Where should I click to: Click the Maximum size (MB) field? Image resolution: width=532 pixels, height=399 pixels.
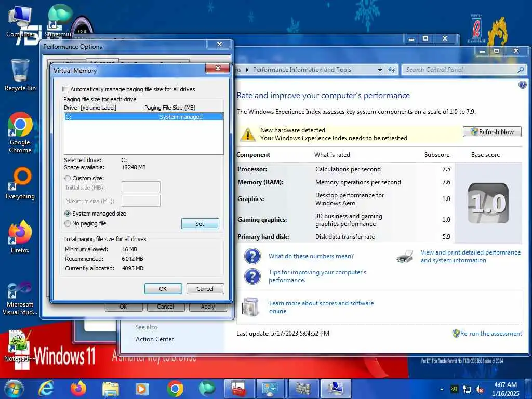coord(141,201)
